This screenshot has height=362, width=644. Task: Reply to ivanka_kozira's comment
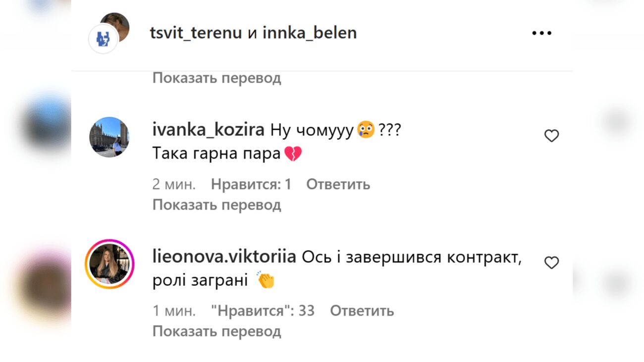click(337, 184)
